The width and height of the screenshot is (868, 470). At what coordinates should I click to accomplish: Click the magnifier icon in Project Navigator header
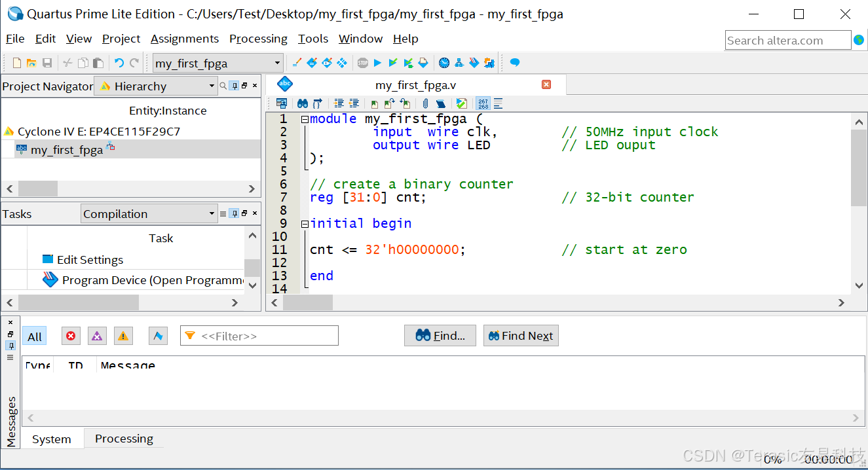[223, 86]
